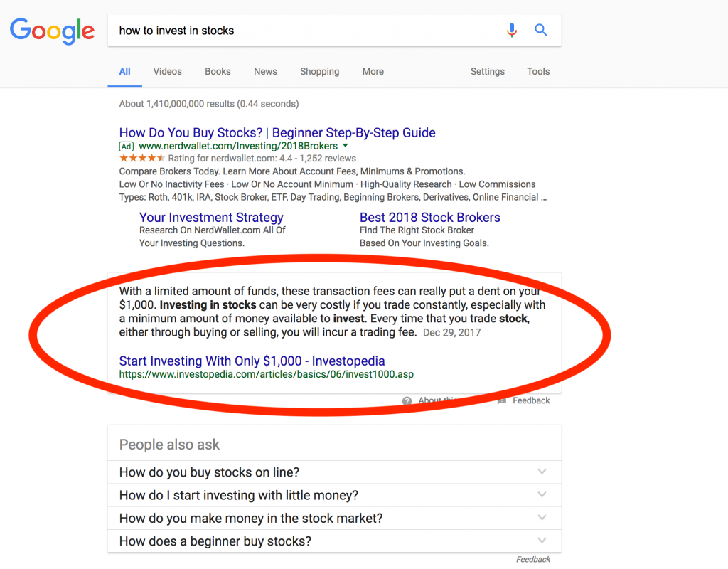Expand "How do you buy stocks on line?"

tap(334, 472)
